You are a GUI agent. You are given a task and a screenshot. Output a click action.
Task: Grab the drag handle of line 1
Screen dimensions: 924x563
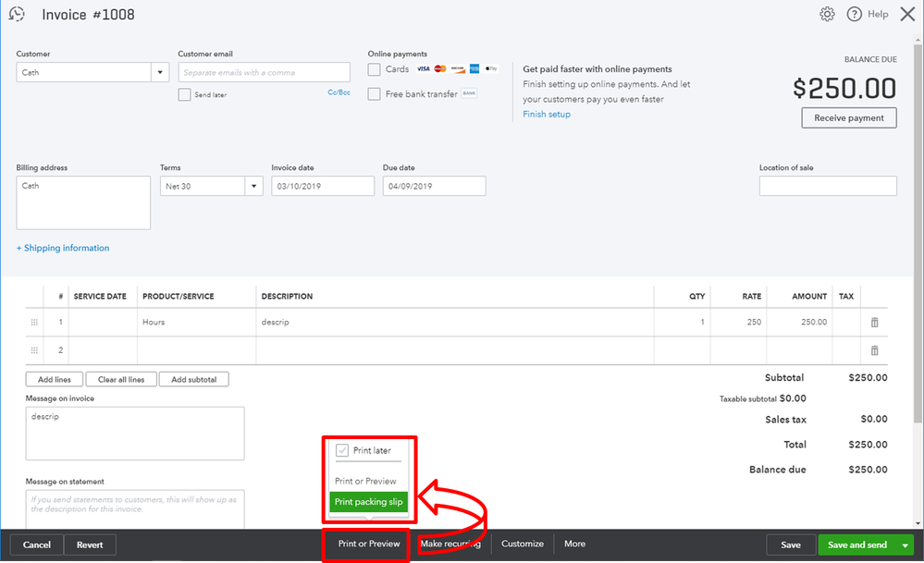(x=34, y=322)
